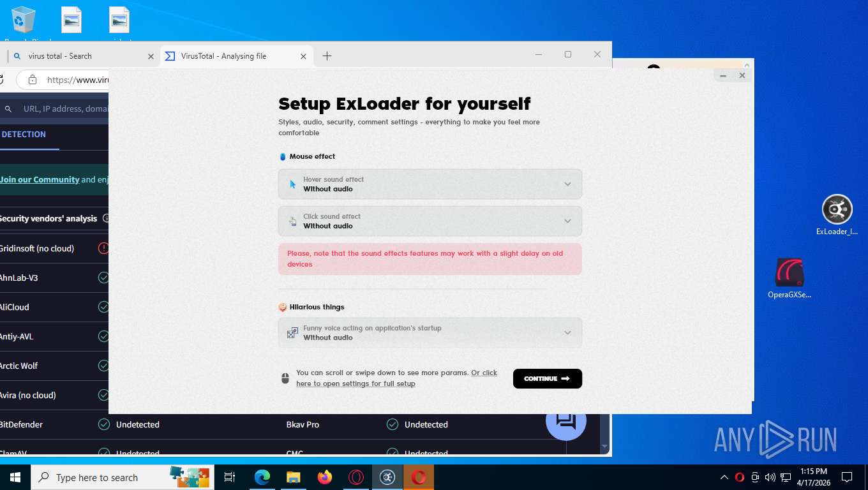Click the AliCloud check mark icon

pyautogui.click(x=103, y=307)
